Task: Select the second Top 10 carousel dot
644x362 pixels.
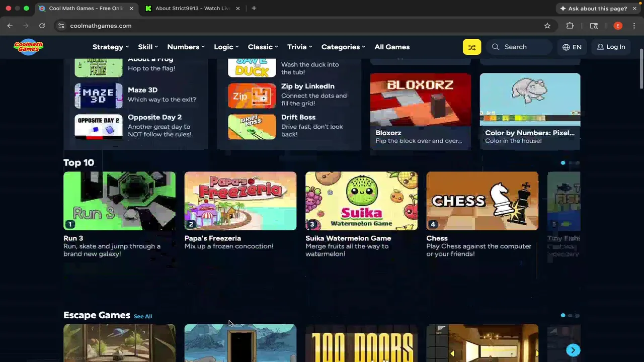Action: pos(570,163)
